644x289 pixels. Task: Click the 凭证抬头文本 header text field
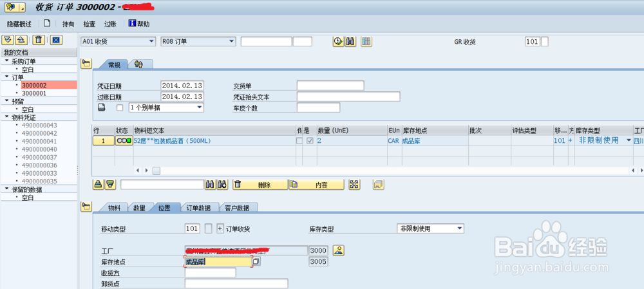(348, 97)
